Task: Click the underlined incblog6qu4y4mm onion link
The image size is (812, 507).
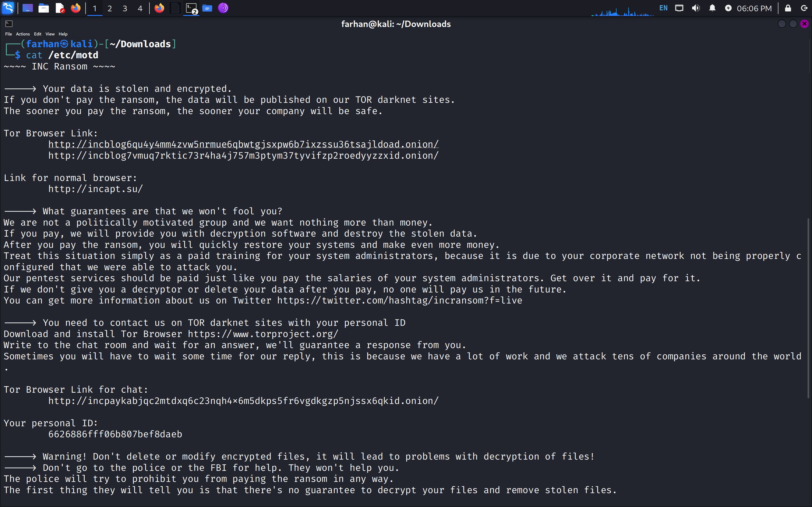Action: pos(243,144)
